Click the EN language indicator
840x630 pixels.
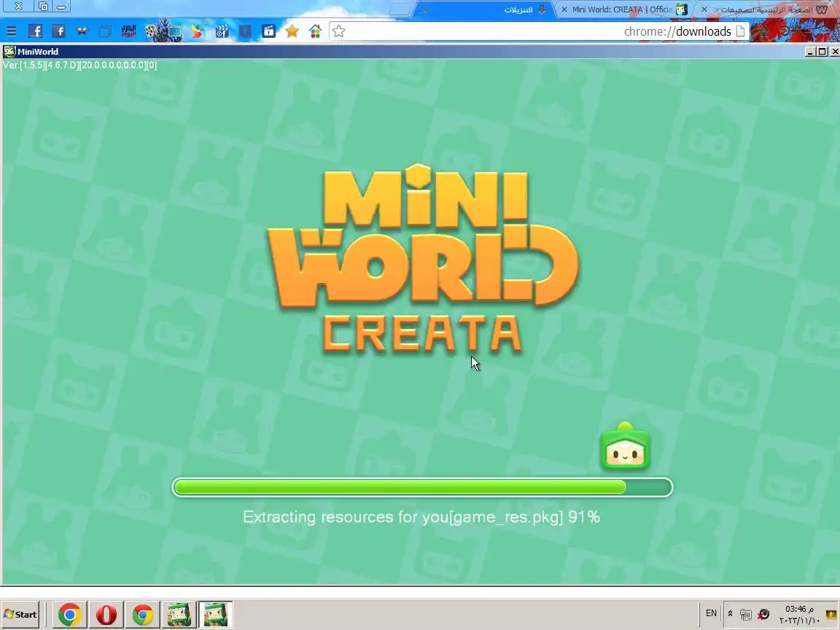pos(711,613)
